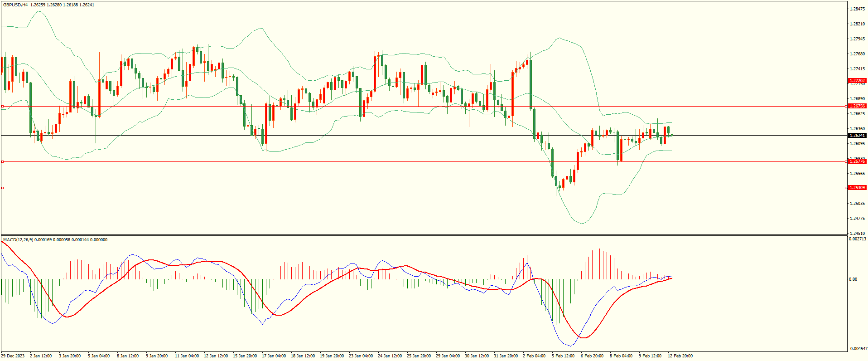Screen dimensions: 868x361
Task: Click the black 1.26241 current price label
Action: (857, 136)
